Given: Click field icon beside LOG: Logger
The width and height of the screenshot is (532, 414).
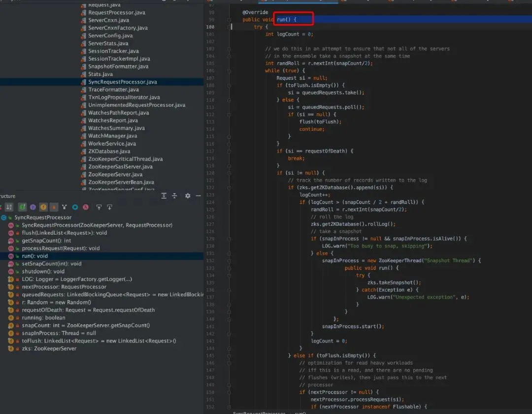Looking at the screenshot, I should click(x=11, y=279).
